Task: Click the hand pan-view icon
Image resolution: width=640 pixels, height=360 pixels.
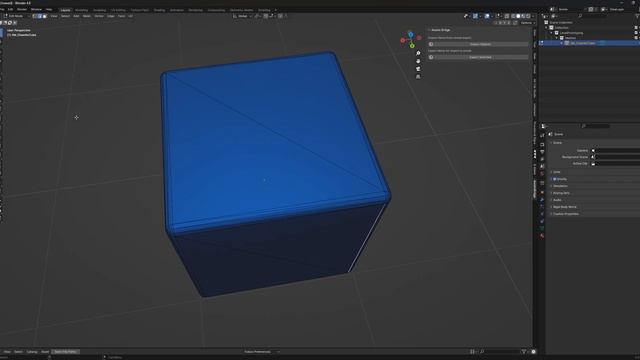Action: pos(418,61)
